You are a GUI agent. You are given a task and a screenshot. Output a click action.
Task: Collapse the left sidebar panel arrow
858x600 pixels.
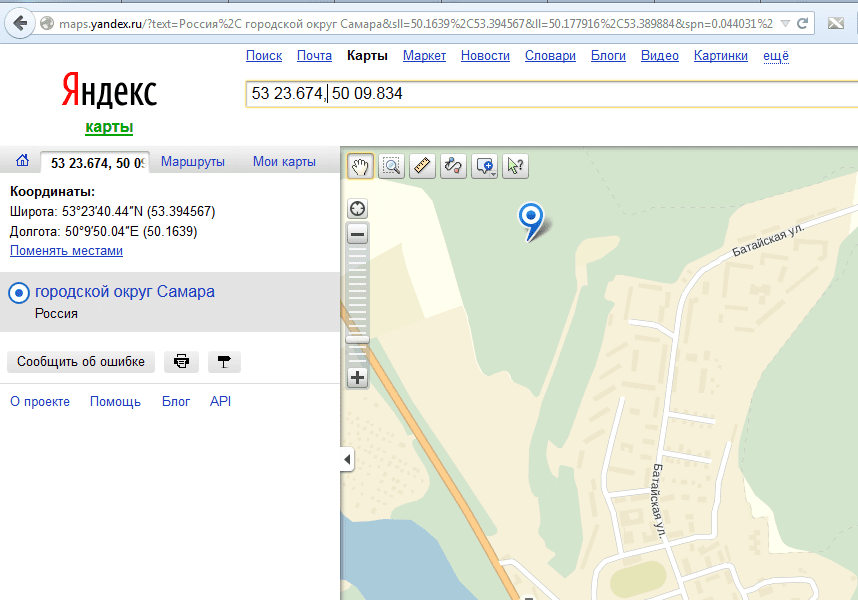[x=347, y=459]
